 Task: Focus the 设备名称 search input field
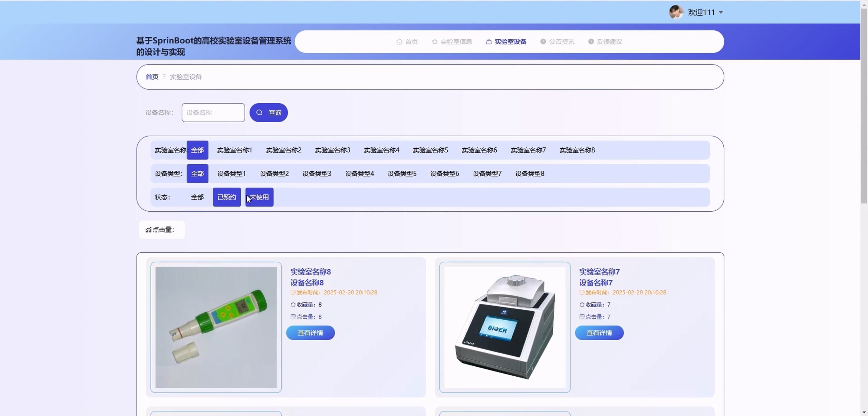point(213,113)
